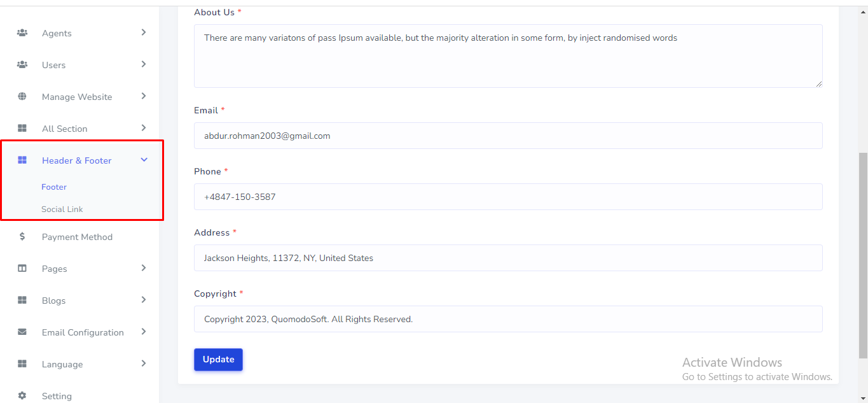Click the Email Configuration envelope icon

pos(22,332)
